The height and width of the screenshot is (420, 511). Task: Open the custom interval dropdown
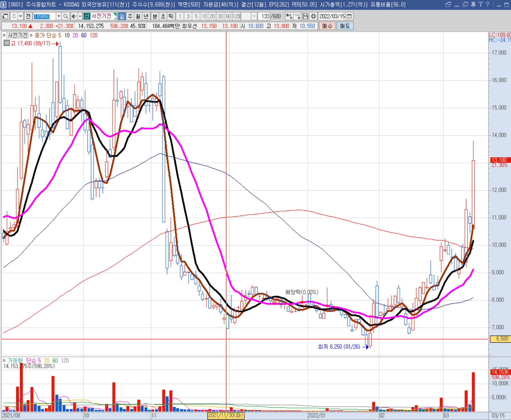coord(254,16)
